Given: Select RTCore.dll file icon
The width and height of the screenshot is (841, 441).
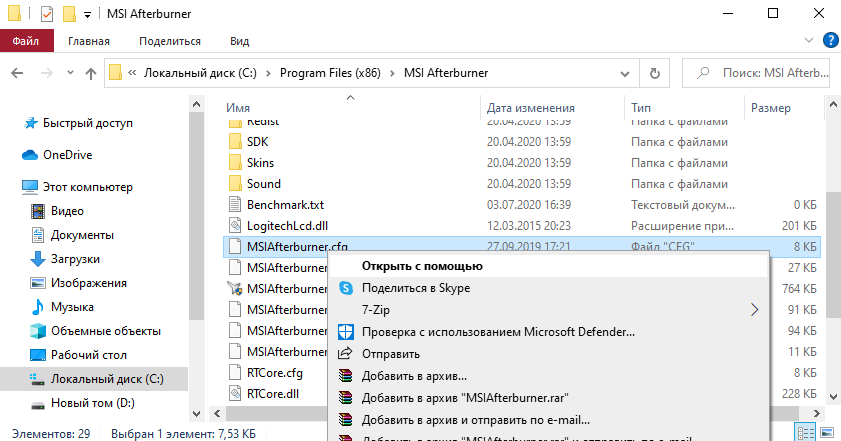Looking at the screenshot, I should (235, 393).
